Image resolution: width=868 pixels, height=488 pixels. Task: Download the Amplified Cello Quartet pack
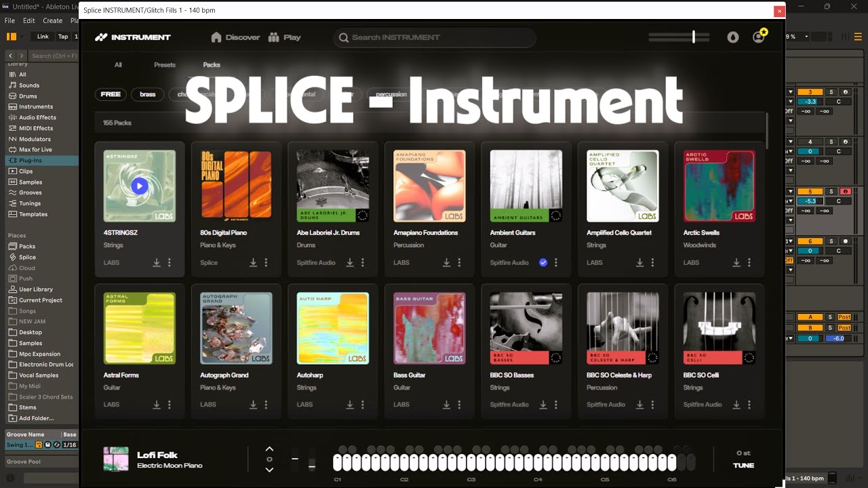639,262
